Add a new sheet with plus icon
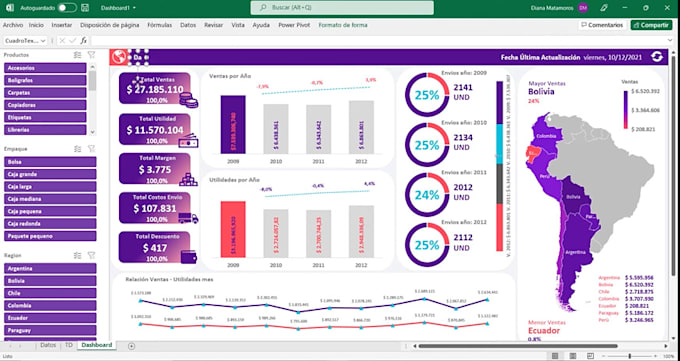 tap(132, 346)
